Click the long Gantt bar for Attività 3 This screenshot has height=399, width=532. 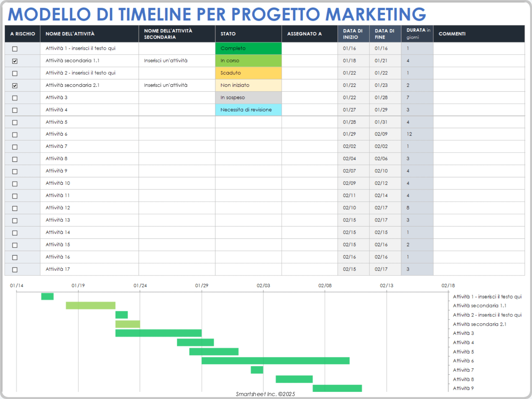pos(158,333)
